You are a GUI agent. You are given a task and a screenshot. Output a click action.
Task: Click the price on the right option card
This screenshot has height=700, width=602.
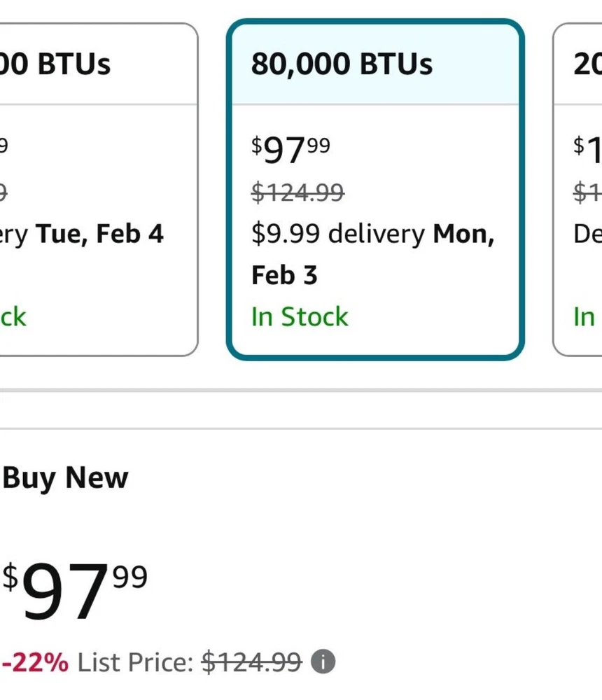[588, 149]
